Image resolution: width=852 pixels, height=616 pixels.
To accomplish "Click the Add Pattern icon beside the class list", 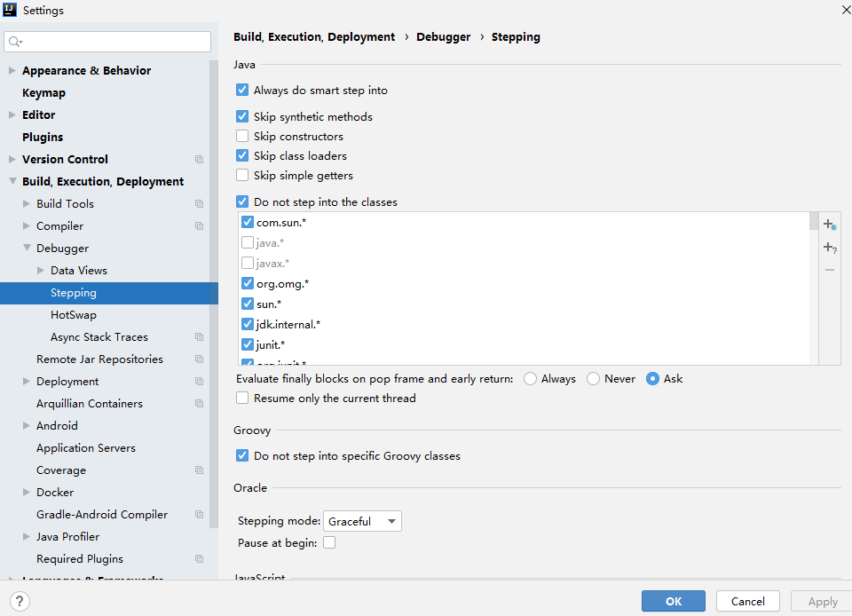I will tap(829, 248).
